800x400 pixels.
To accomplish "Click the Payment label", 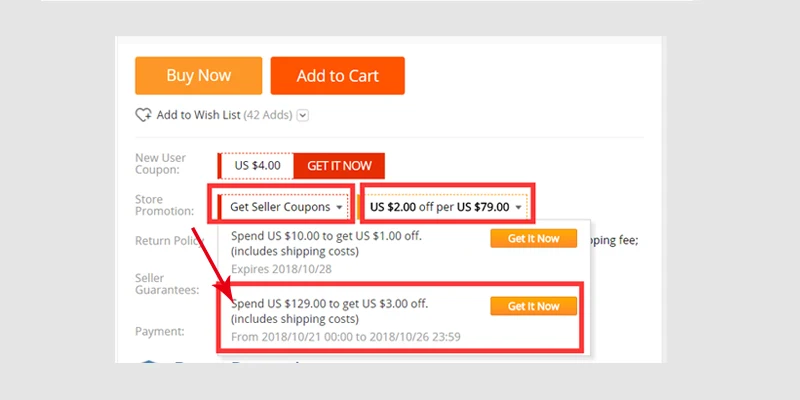I will tap(160, 332).
